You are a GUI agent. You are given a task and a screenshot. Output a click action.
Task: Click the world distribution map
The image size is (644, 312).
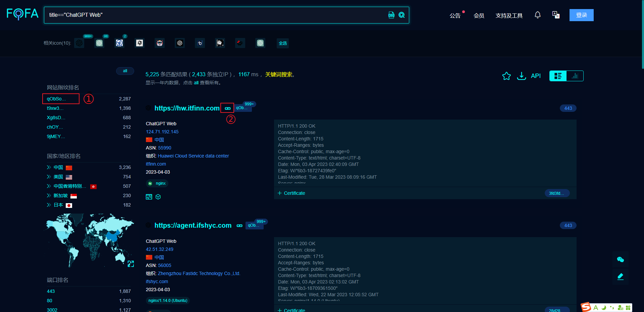[90, 240]
